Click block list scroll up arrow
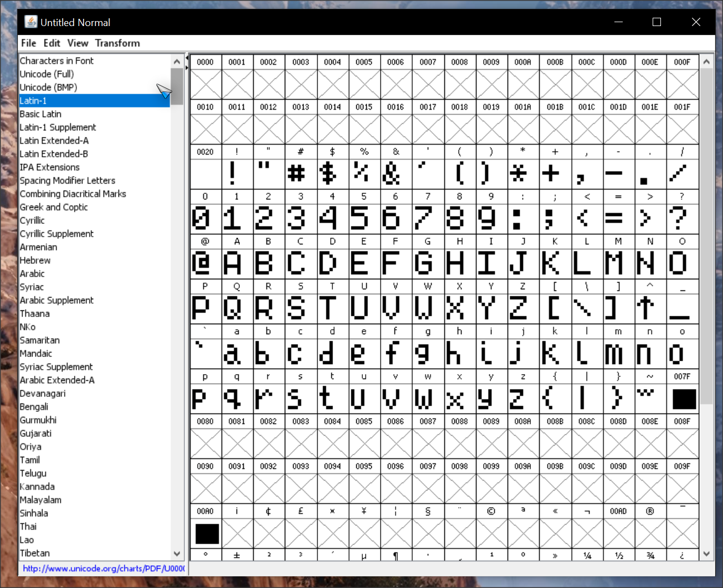723x588 pixels. click(x=177, y=61)
